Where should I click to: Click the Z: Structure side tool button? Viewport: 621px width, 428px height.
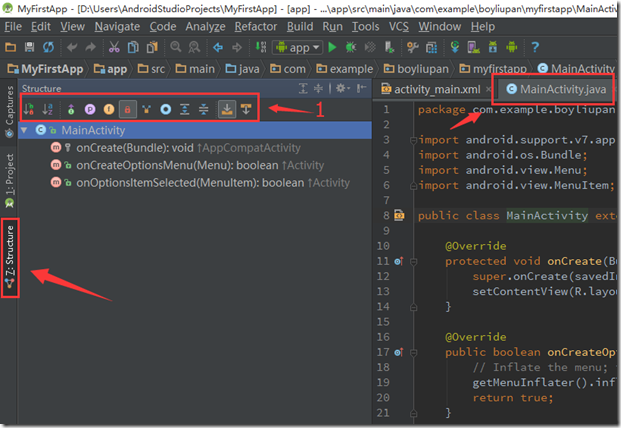[x=9, y=257]
